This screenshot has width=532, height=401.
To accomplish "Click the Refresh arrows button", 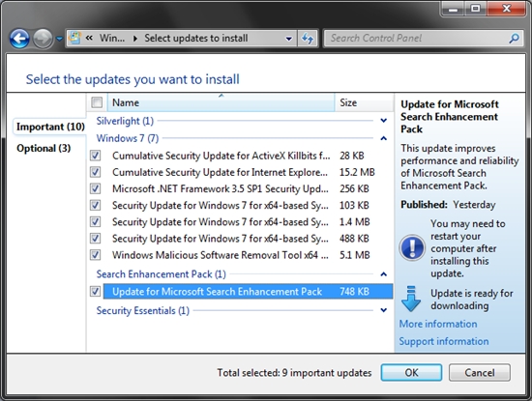I will click(x=308, y=39).
